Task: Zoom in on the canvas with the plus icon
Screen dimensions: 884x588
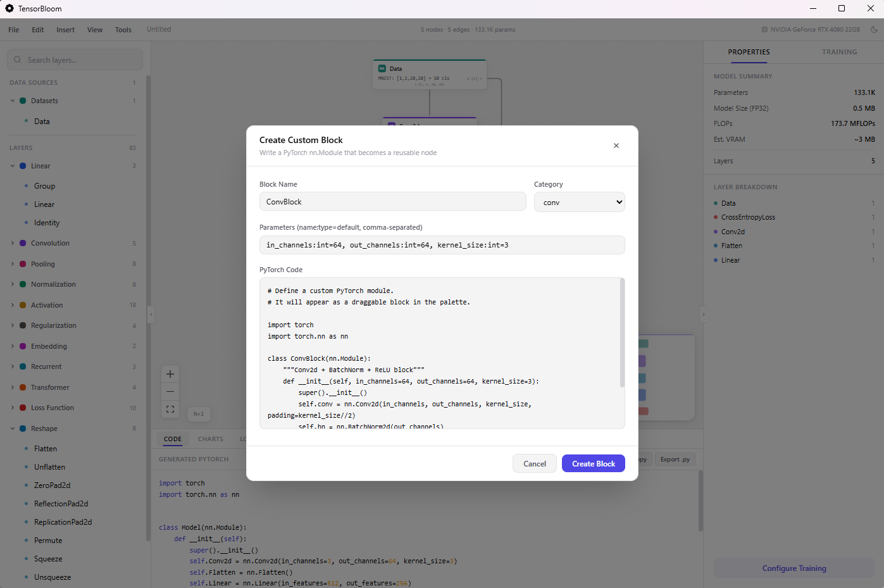Action: (170, 373)
